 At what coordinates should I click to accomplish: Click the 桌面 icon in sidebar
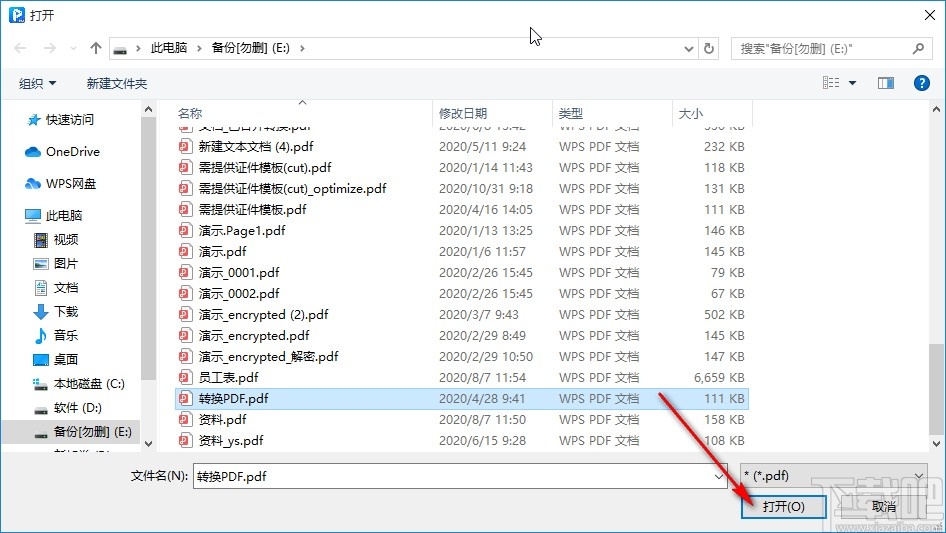[40, 360]
